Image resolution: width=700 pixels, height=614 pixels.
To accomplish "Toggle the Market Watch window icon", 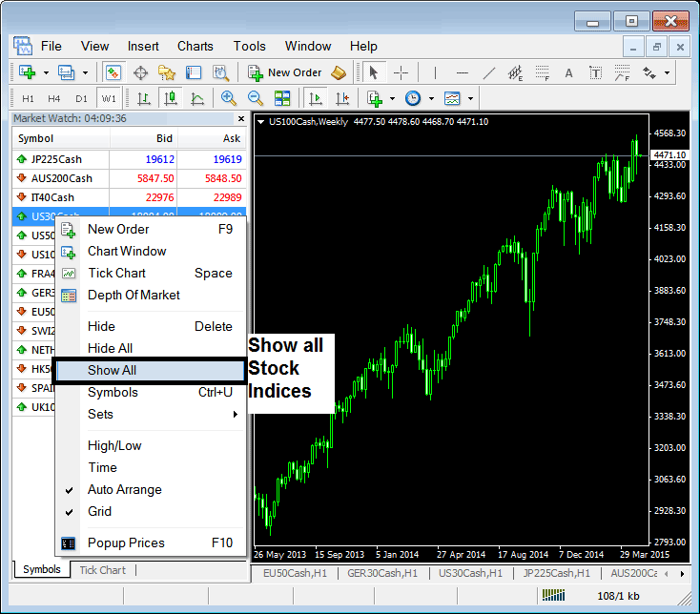I will tap(113, 72).
